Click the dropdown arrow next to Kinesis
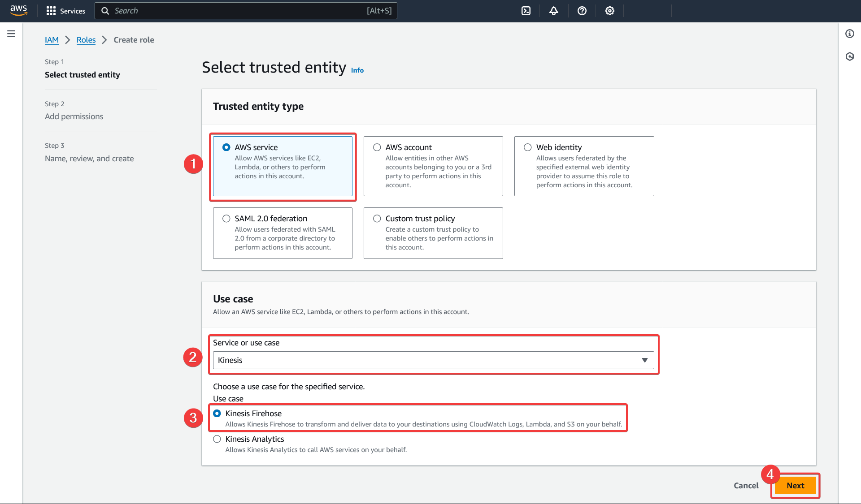This screenshot has height=504, width=861. (x=645, y=360)
